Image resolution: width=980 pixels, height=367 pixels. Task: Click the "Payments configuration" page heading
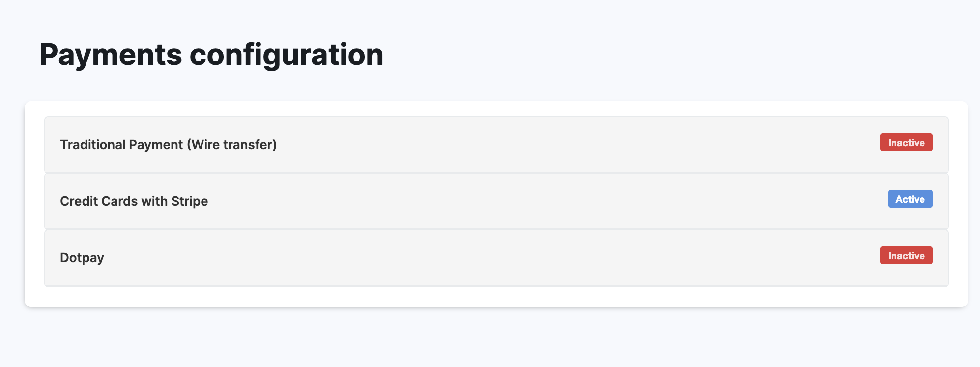coord(211,54)
